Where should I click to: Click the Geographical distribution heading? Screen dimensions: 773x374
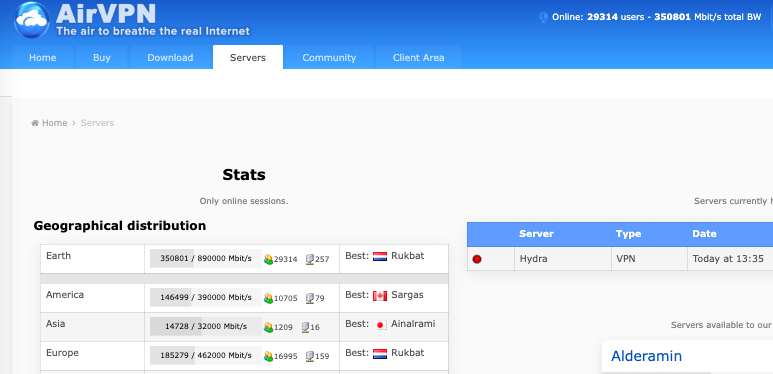[x=120, y=226]
